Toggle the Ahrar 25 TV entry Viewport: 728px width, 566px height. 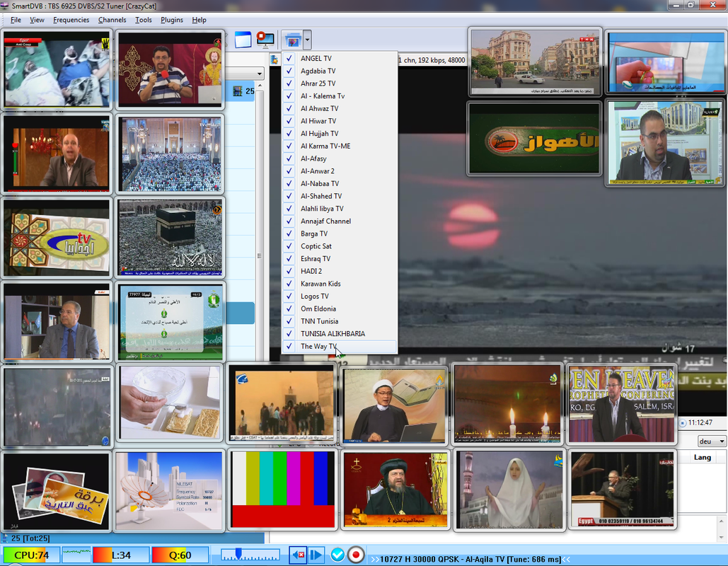(340, 83)
